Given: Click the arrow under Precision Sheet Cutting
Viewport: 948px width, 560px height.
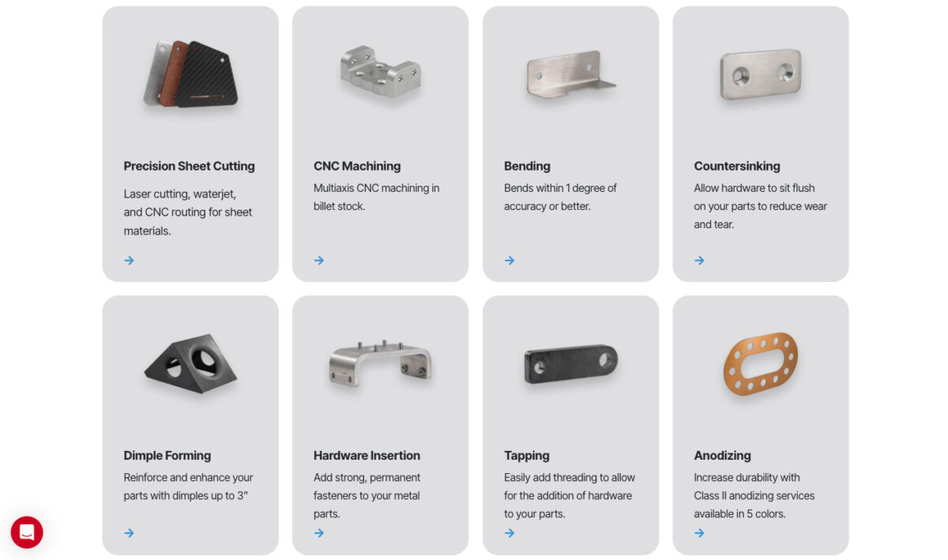Looking at the screenshot, I should pos(129,260).
